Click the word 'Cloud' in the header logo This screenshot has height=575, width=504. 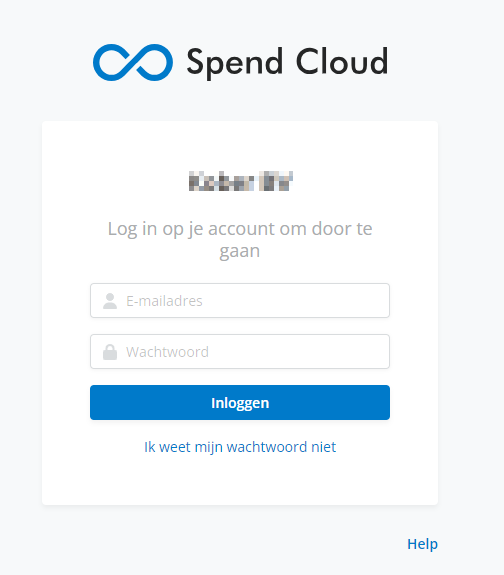pyautogui.click(x=342, y=61)
